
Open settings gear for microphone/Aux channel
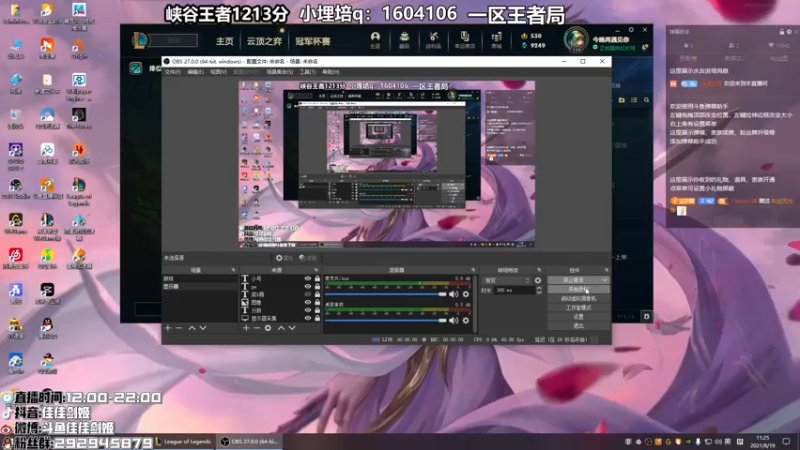[466, 294]
